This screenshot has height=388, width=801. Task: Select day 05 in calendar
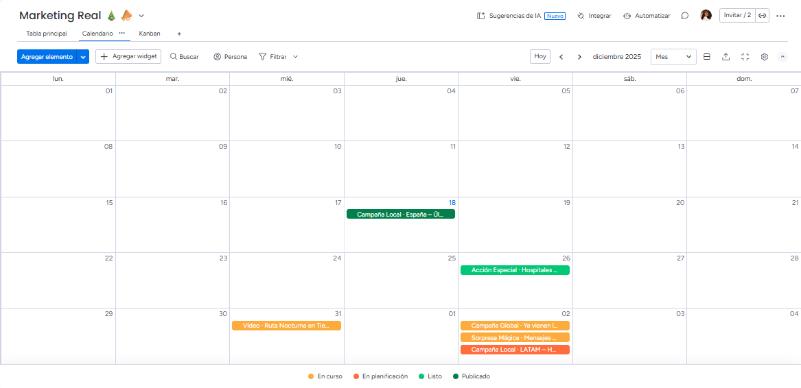click(566, 91)
